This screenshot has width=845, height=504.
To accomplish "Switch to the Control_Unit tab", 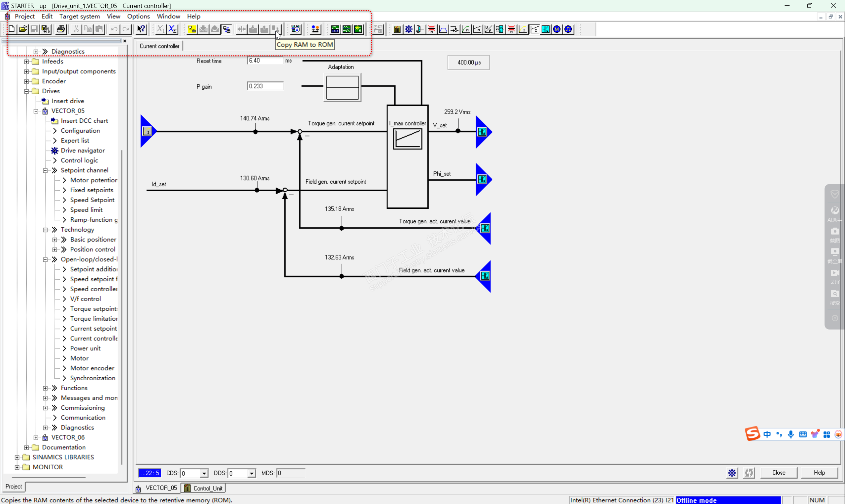I will click(x=204, y=488).
